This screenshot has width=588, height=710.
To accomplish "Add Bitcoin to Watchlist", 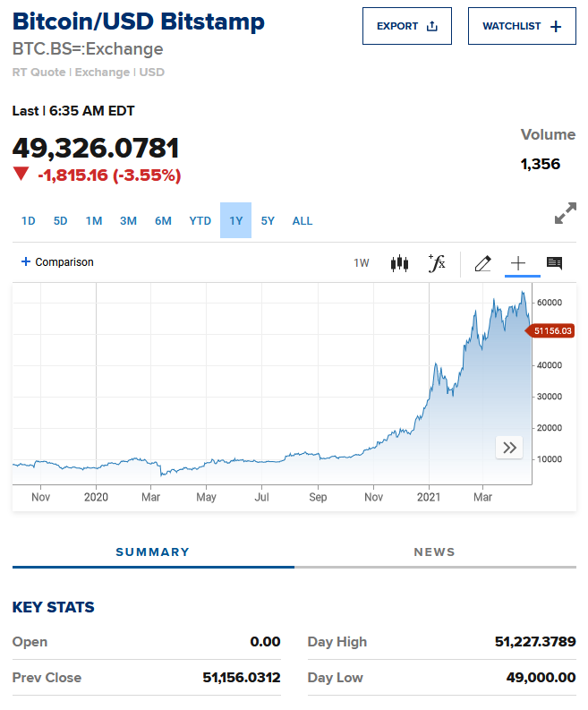I will [522, 26].
